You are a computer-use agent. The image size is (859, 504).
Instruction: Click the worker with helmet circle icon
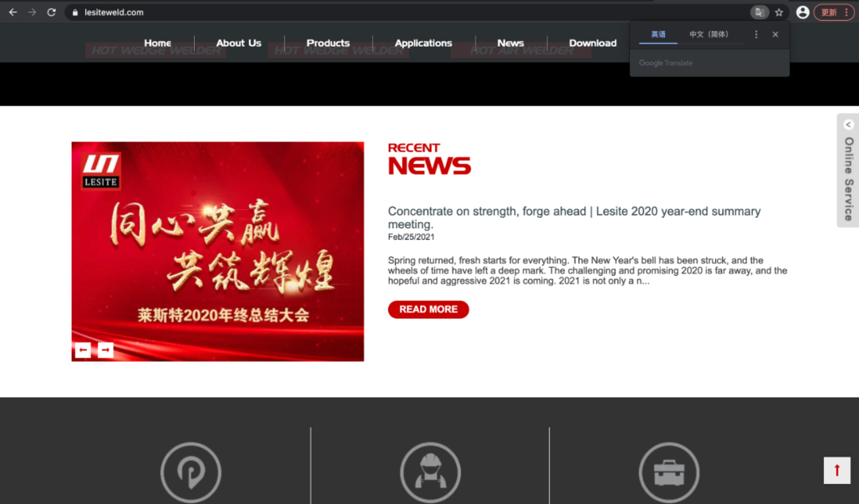(x=430, y=472)
